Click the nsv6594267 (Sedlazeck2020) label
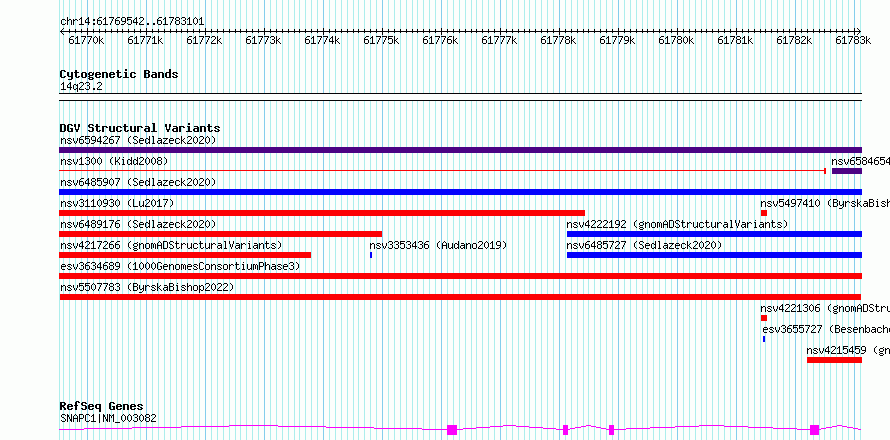 (138, 140)
